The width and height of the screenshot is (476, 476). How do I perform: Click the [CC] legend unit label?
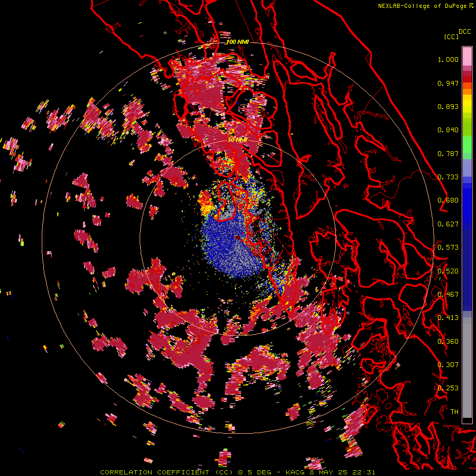pos(451,36)
